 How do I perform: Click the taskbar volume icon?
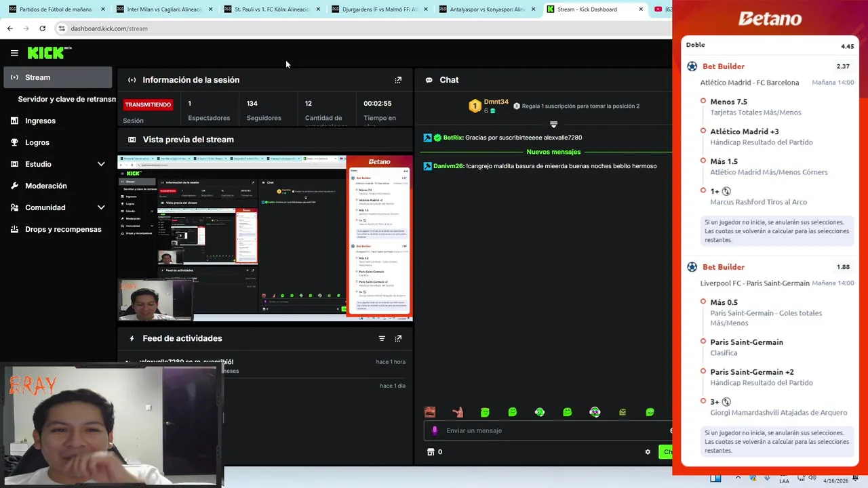(x=812, y=478)
